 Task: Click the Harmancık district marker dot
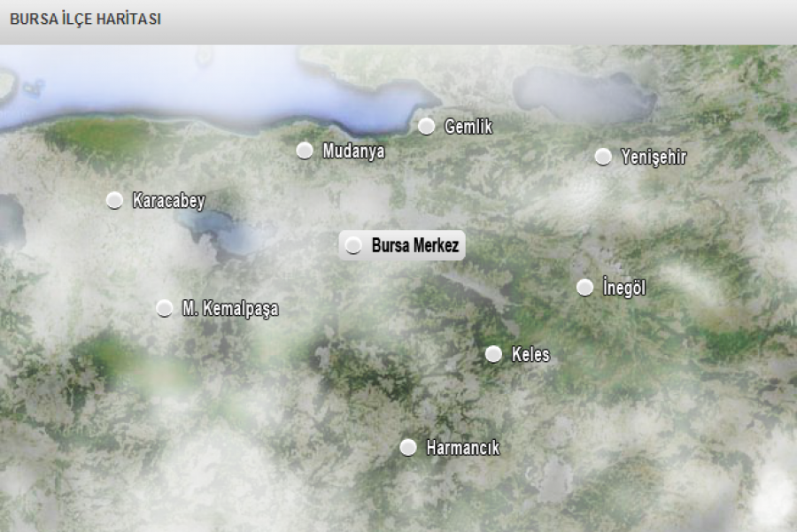tap(408, 447)
